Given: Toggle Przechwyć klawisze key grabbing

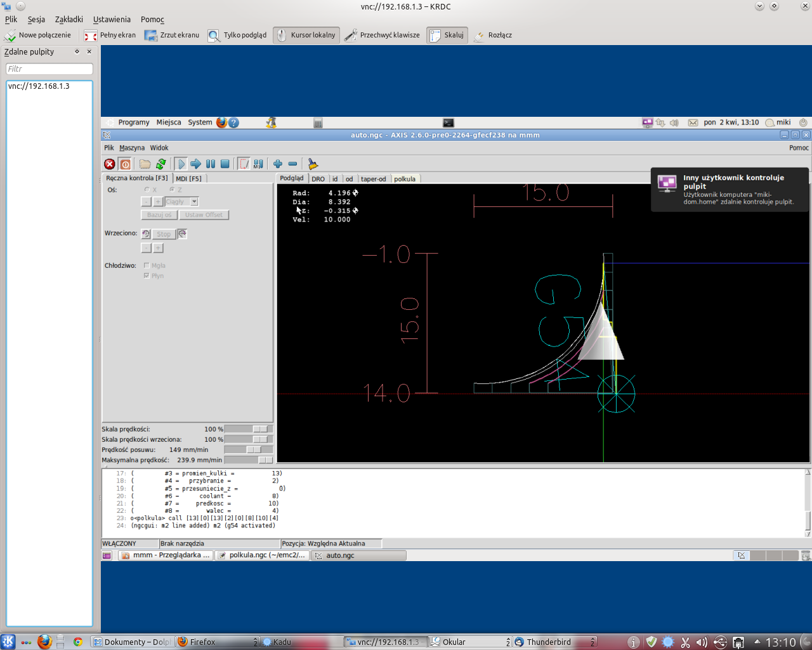Looking at the screenshot, I should (383, 35).
